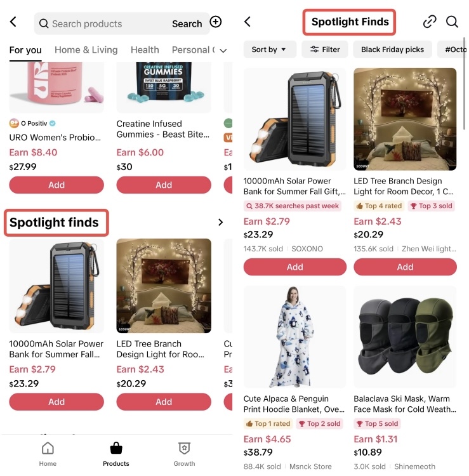Click the vertical scrollbar on the right edge
The image size is (469, 476).
click(x=464, y=84)
